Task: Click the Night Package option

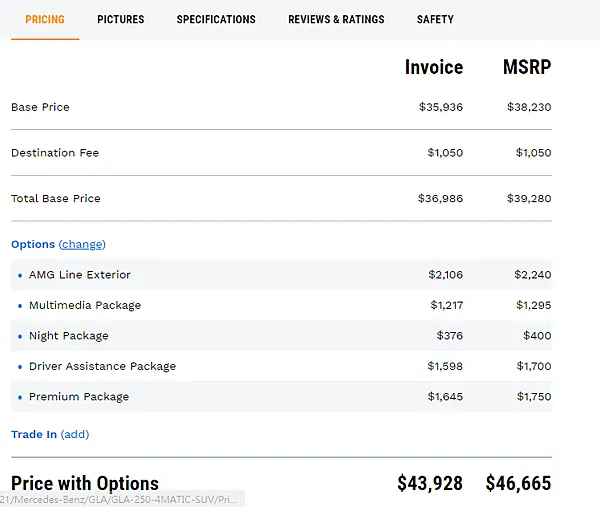Action: 68,336
